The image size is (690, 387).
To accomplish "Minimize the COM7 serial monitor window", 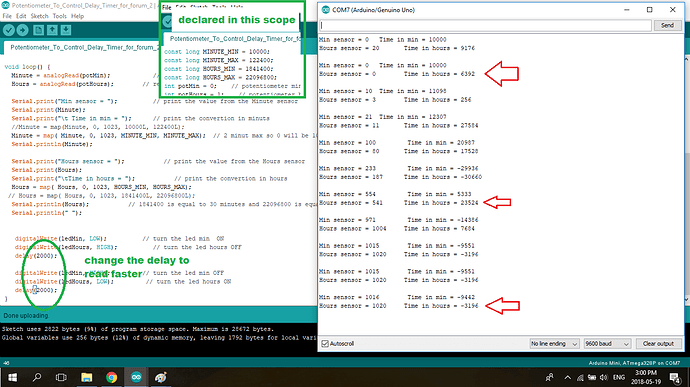I will [627, 10].
